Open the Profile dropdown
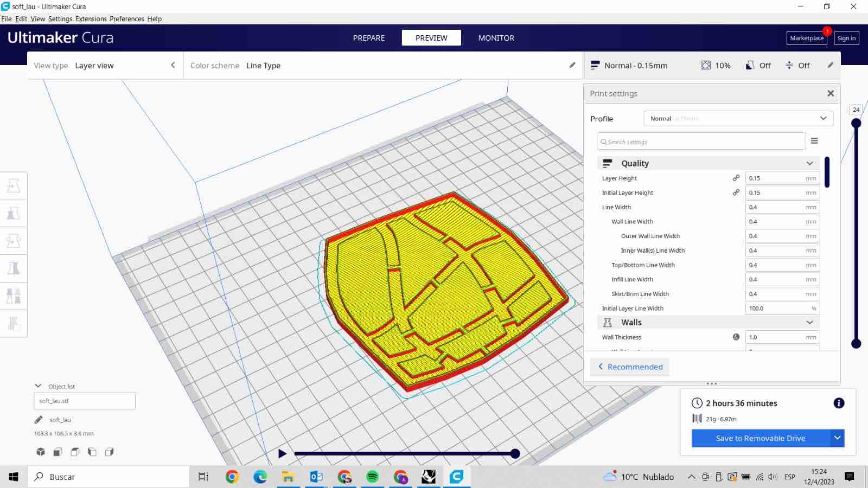Image resolution: width=868 pixels, height=488 pixels. click(738, 118)
